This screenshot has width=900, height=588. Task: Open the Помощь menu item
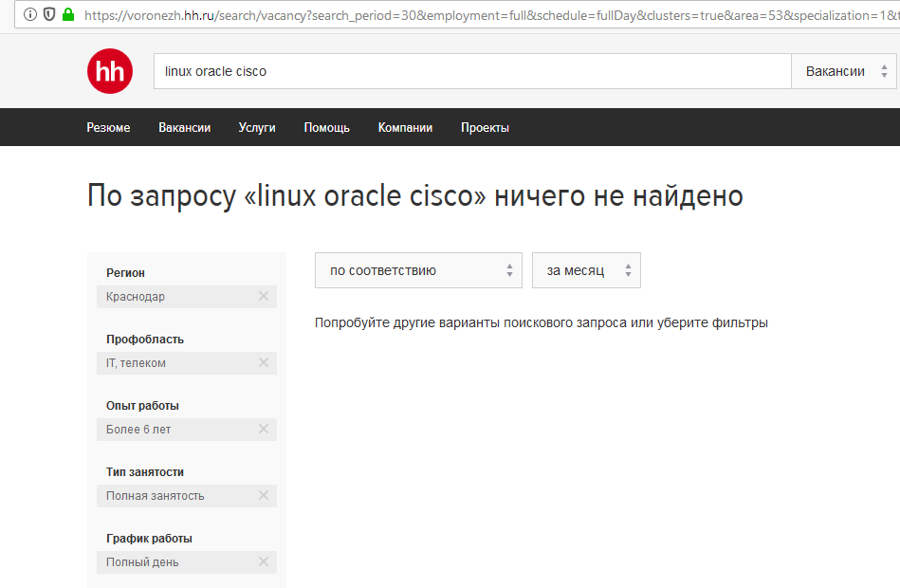[326, 127]
